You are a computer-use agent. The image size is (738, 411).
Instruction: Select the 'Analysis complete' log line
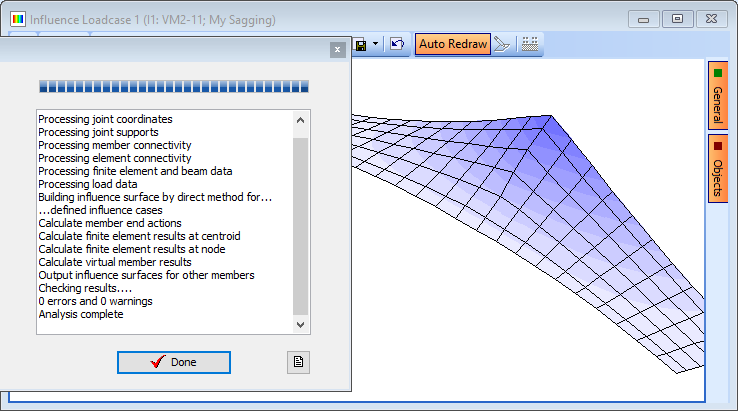coord(81,314)
